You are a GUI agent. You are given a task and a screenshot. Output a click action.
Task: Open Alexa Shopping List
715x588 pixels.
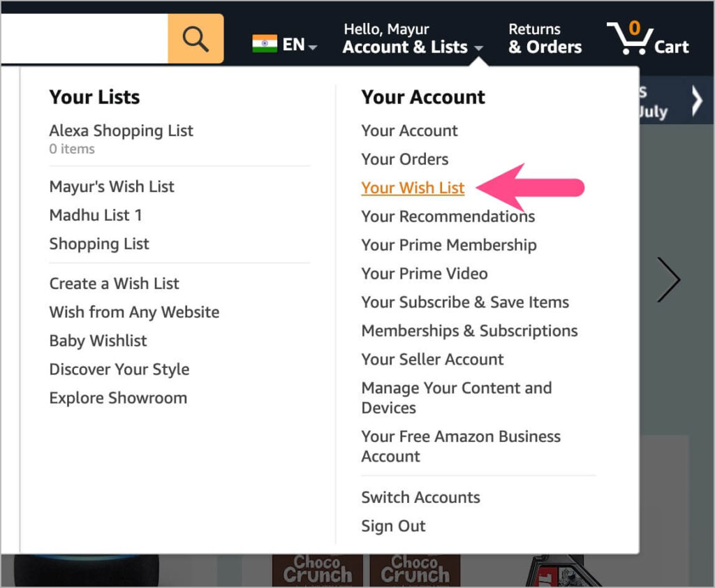tap(121, 131)
